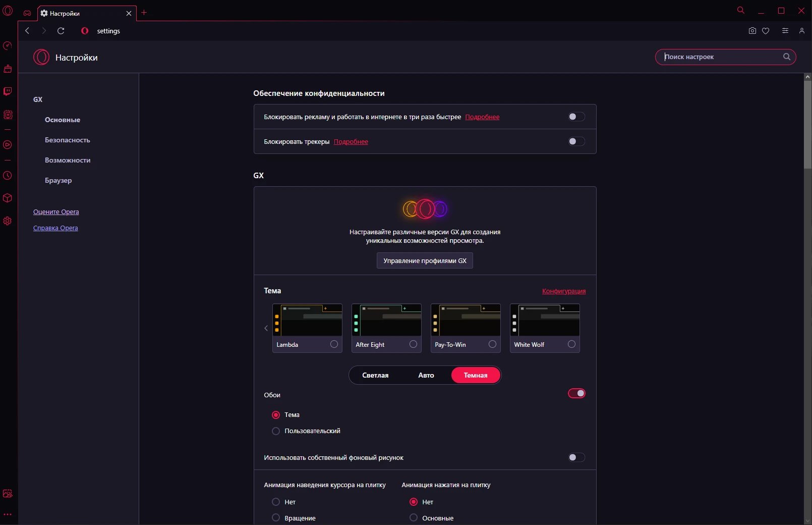
Task: Open History clock icon in sidebar
Action: (x=8, y=176)
